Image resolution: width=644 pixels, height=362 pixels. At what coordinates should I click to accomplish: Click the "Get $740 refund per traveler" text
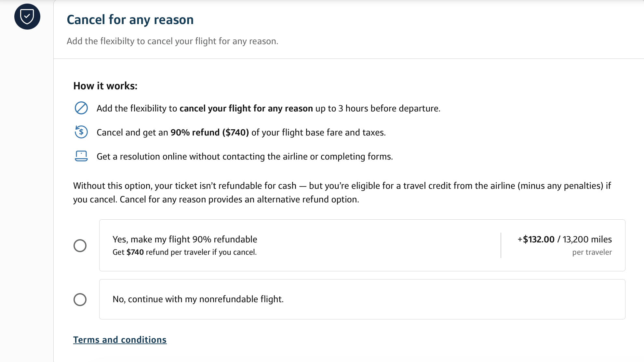click(x=184, y=252)
